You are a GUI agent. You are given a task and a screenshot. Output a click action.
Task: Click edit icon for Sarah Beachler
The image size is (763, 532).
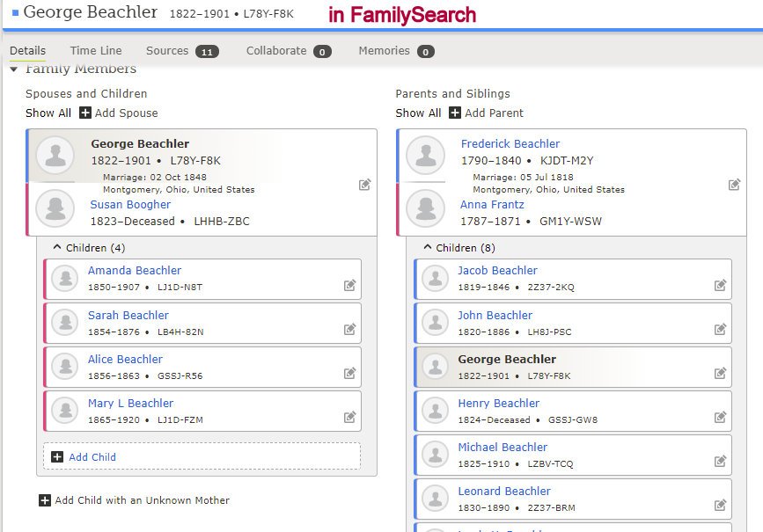pos(349,330)
